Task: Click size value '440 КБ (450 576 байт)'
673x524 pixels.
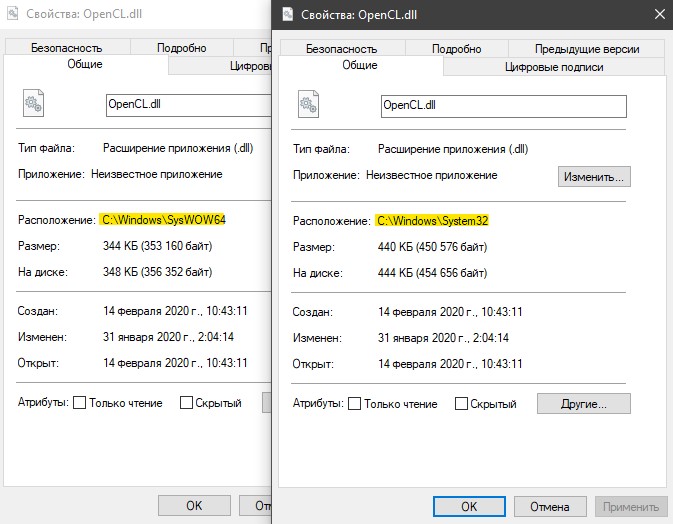Action: (x=432, y=247)
